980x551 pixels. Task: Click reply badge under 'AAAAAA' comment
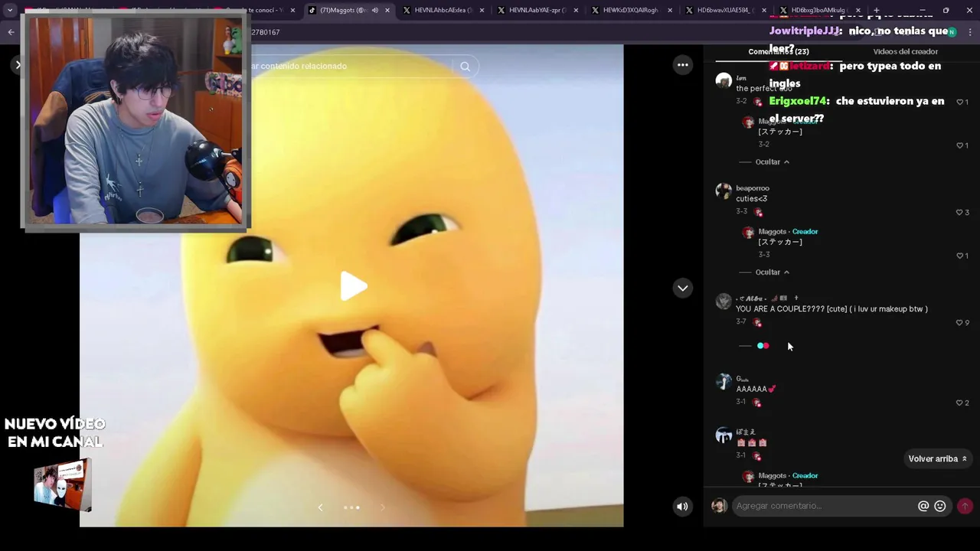pos(757,403)
